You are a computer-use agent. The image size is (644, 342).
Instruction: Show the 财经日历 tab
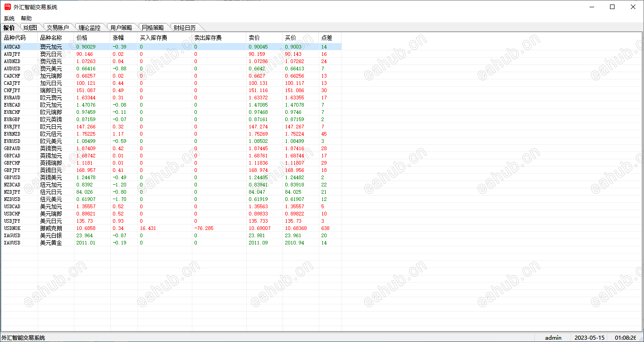point(185,28)
